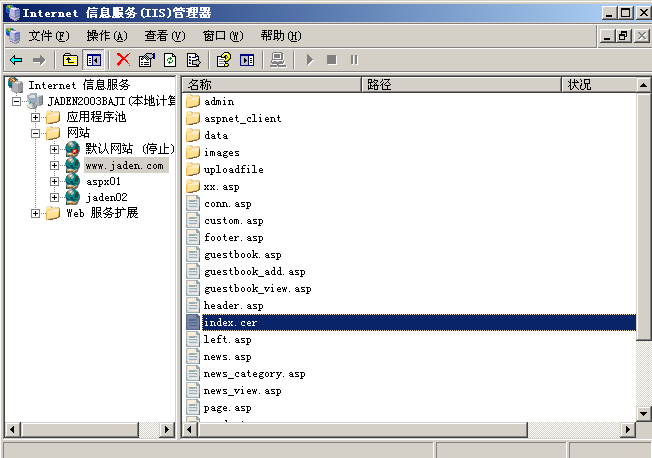The image size is (652, 458).
Task: Select the aspx01 website tree item
Action: tap(103, 181)
